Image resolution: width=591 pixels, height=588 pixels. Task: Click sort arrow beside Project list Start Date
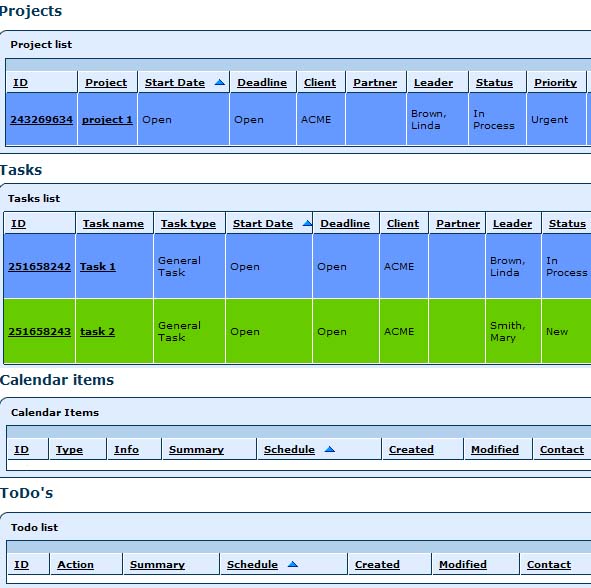pyautogui.click(x=219, y=82)
